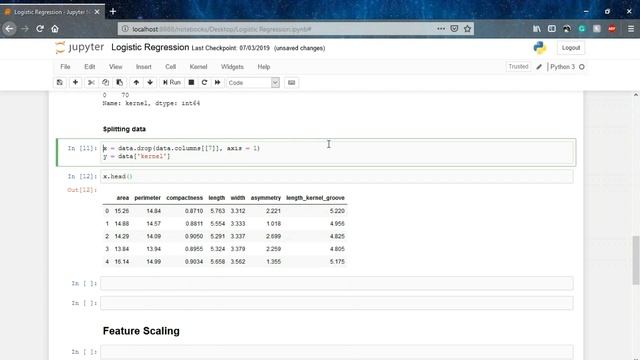Open the Insert menu

144,67
